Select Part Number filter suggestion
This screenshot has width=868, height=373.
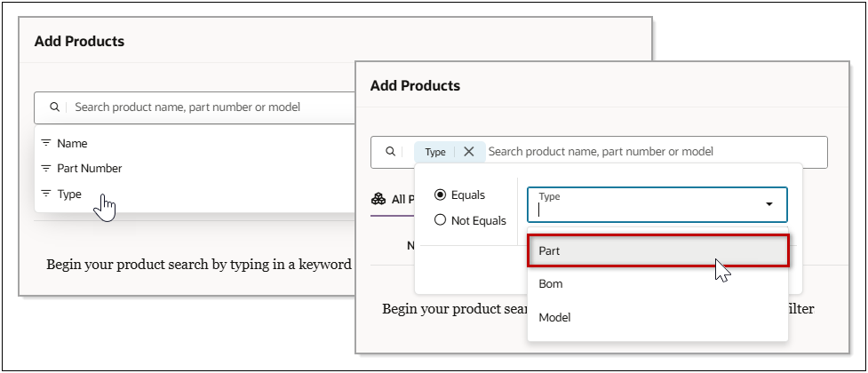point(89,169)
